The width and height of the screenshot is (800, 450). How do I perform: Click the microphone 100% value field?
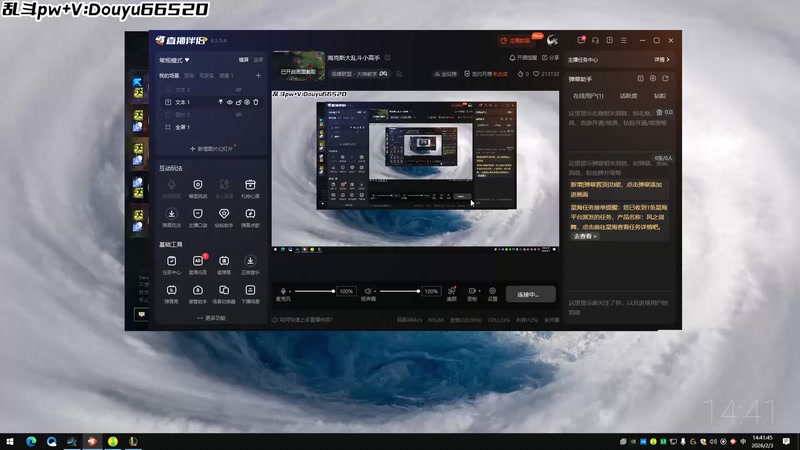(x=346, y=291)
